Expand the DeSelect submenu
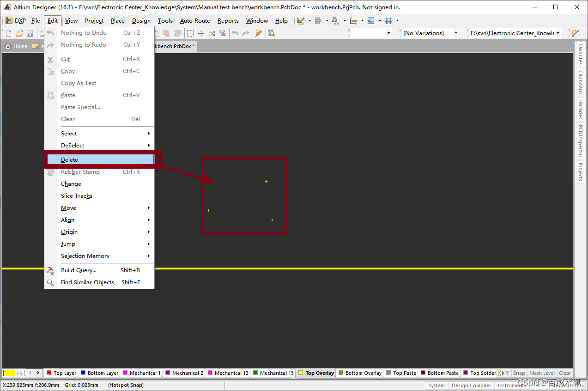The width and height of the screenshot is (588, 391). click(x=99, y=146)
